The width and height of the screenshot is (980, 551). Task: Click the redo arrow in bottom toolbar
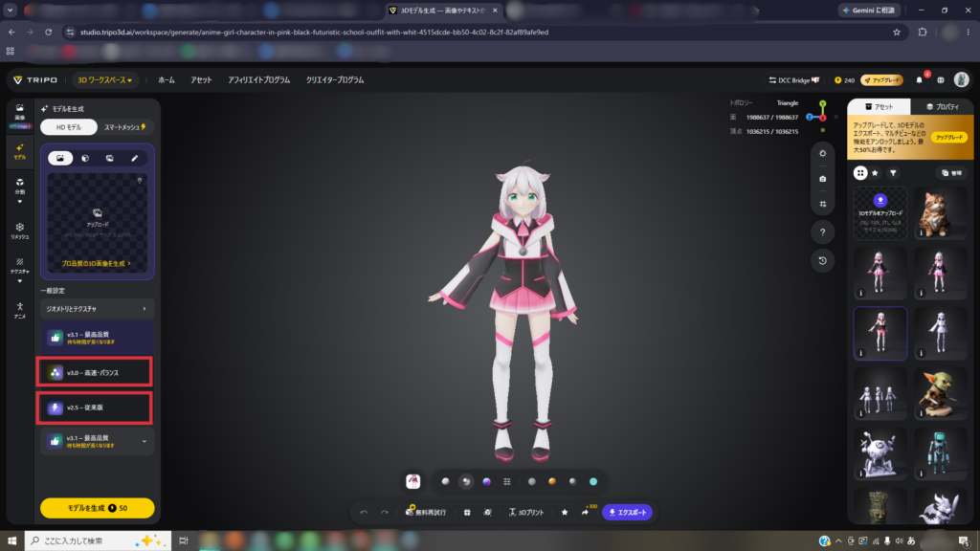pyautogui.click(x=385, y=513)
